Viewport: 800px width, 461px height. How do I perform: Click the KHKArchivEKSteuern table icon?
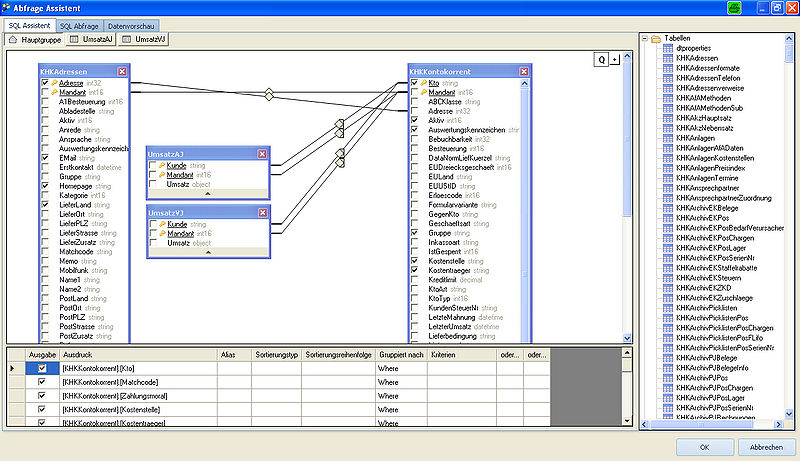[x=668, y=278]
